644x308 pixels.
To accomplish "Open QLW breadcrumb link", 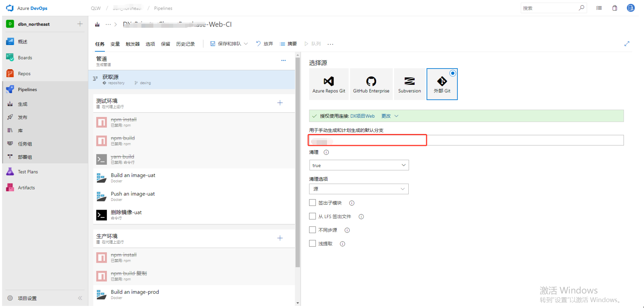I will coord(96,8).
